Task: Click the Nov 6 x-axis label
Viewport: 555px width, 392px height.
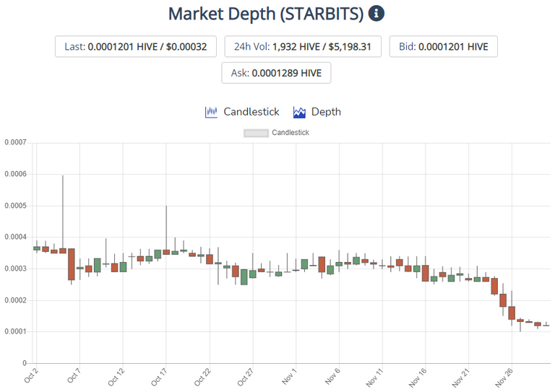Action: pos(332,376)
